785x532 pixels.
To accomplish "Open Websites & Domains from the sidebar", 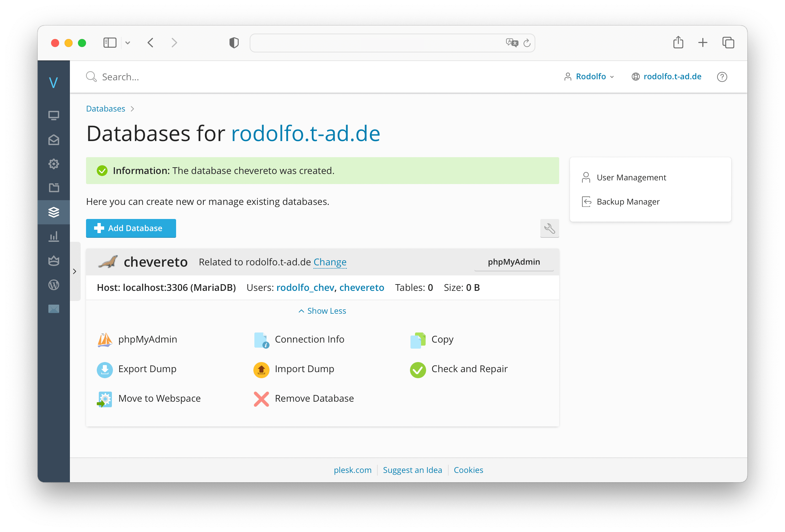I will pyautogui.click(x=54, y=115).
